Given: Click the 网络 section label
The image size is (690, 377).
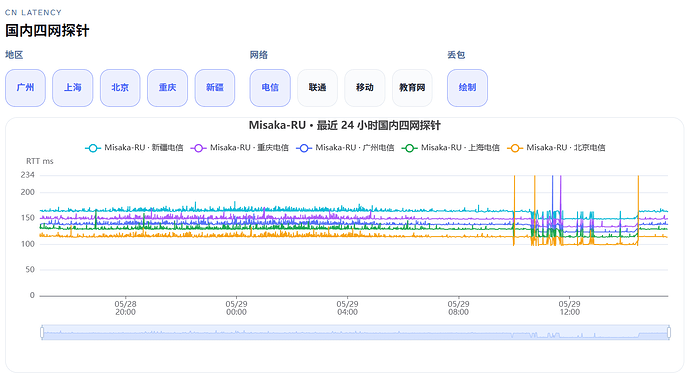Looking at the screenshot, I should coord(259,55).
